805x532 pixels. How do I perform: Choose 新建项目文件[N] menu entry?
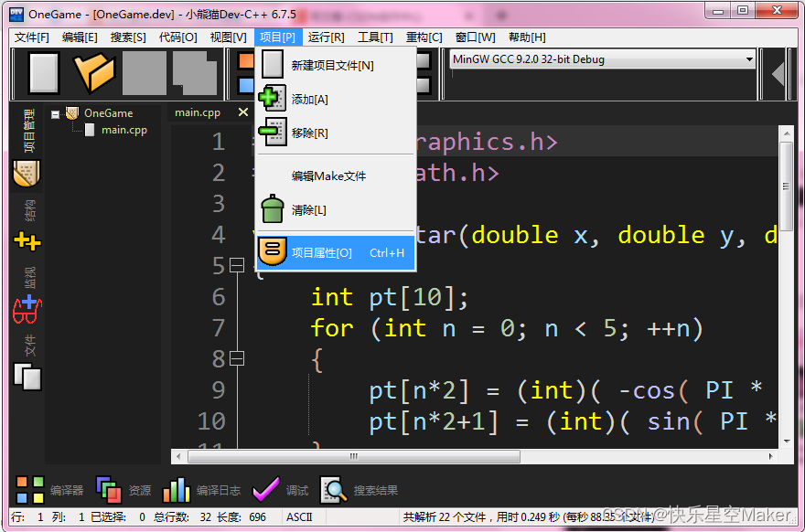click(335, 65)
